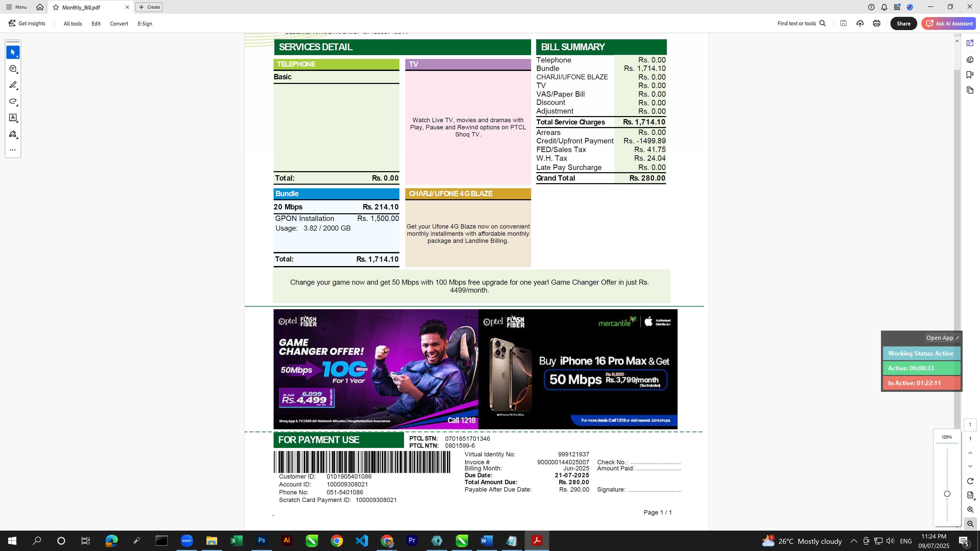Screen dimensions: 980x551
Task: Click GPON Installation Rs. 1,500.00 row
Action: 337,219
